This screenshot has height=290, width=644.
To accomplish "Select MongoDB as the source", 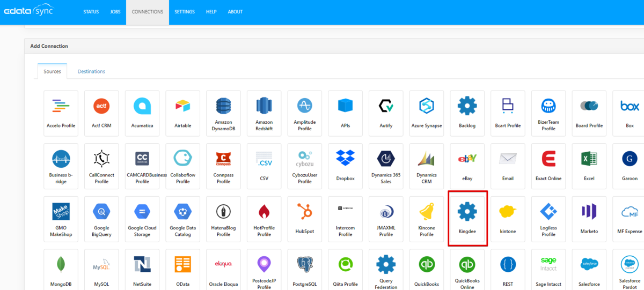I will tap(61, 270).
